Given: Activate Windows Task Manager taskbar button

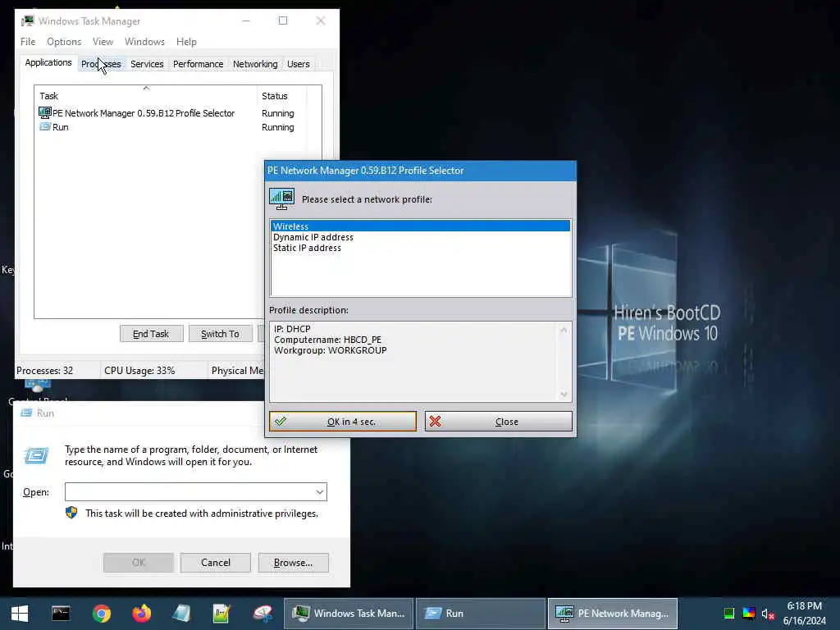Looking at the screenshot, I should (348, 614).
